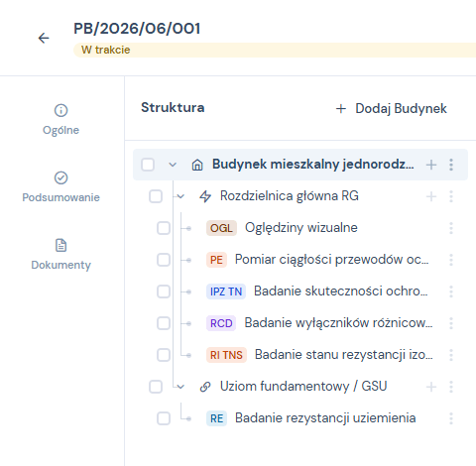476x466 pixels.
Task: Open three-dot menu for Badanie skuteczności ochro...
Action: click(451, 291)
